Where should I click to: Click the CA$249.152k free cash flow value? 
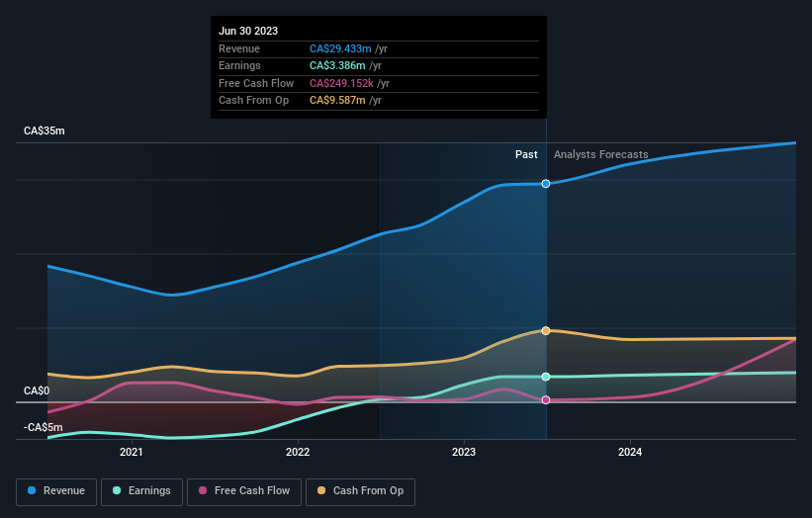(341, 83)
